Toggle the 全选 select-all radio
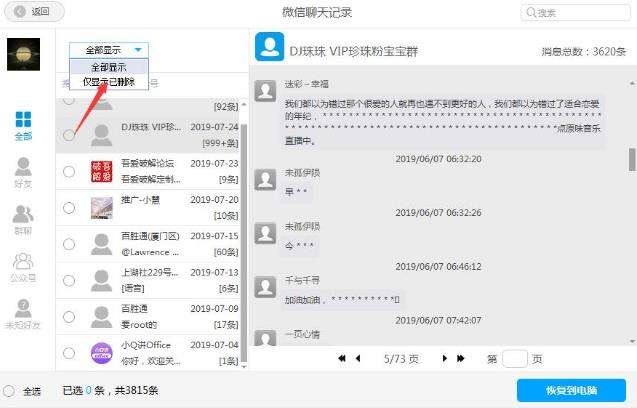The width and height of the screenshot is (637, 408). coord(9,391)
